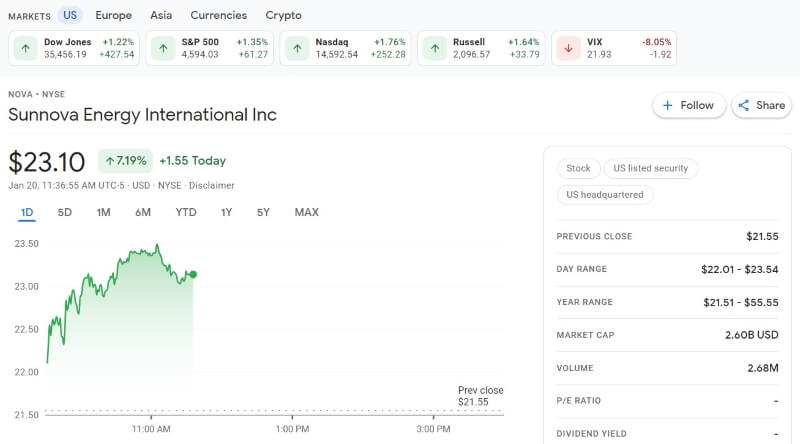Click the Sunnova Energy International Inc title
800x444 pixels.
coord(142,115)
